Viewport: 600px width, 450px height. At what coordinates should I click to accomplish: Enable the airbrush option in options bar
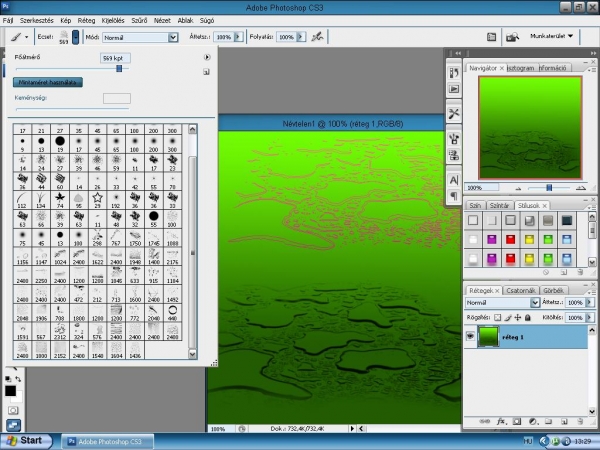pos(317,37)
